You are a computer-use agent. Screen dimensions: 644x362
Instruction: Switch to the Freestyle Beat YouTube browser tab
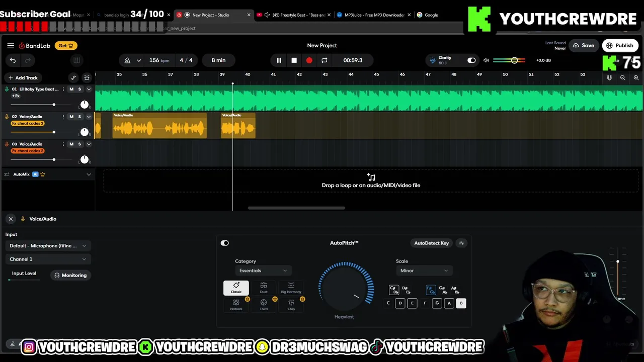(294, 15)
